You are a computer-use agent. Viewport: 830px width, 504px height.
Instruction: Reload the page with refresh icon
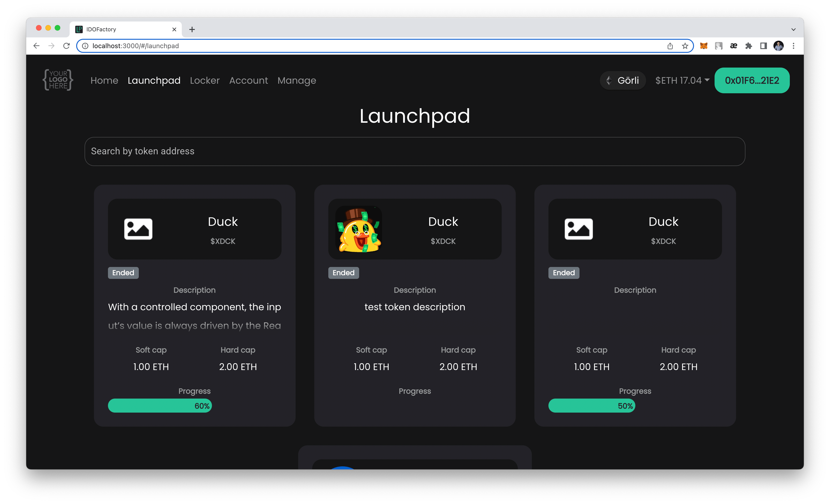coord(66,46)
